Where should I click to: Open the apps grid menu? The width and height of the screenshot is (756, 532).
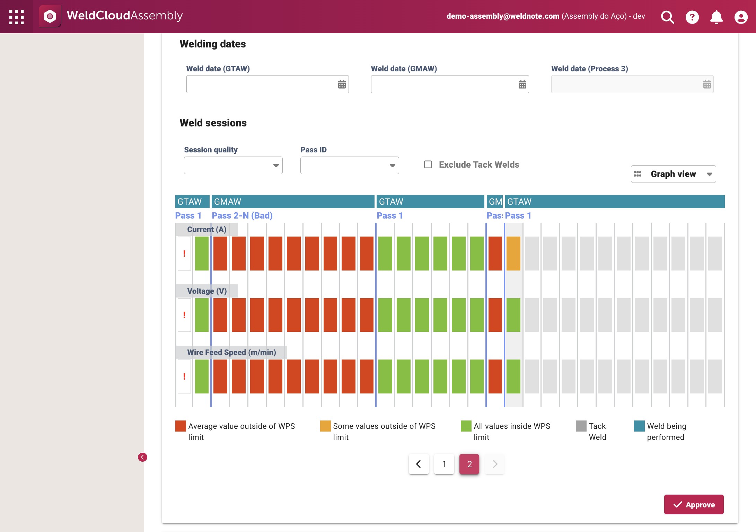click(x=17, y=17)
